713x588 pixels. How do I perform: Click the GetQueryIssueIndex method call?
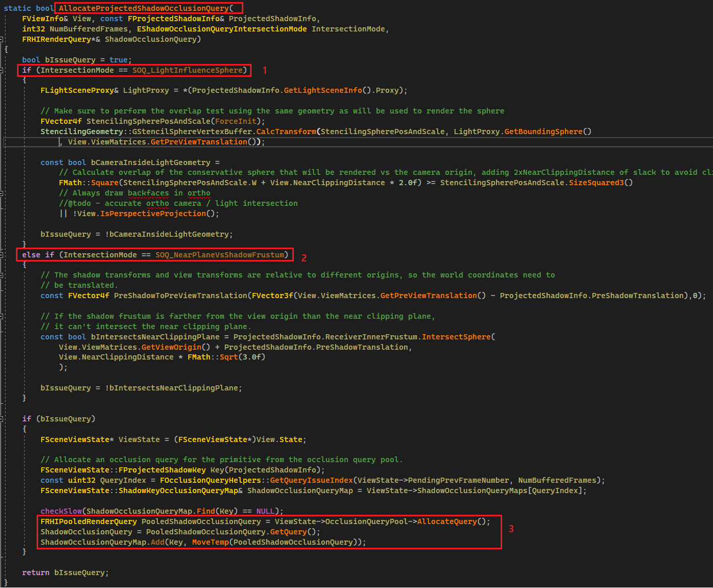[x=311, y=480]
